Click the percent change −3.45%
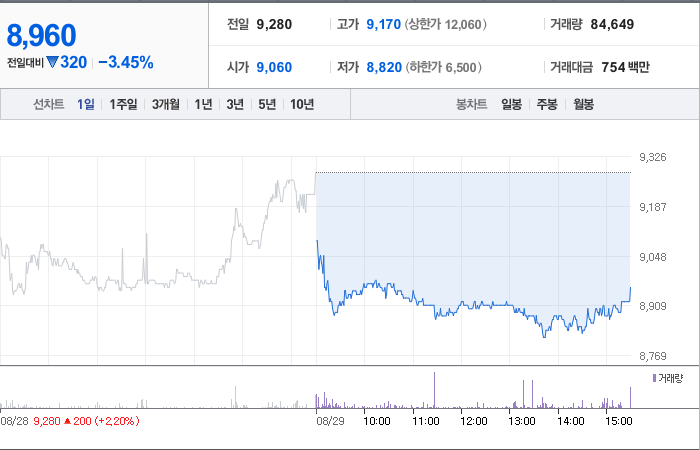 [x=126, y=62]
